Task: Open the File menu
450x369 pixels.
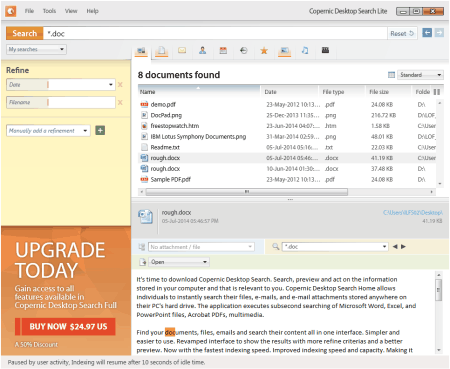Action: click(x=29, y=11)
